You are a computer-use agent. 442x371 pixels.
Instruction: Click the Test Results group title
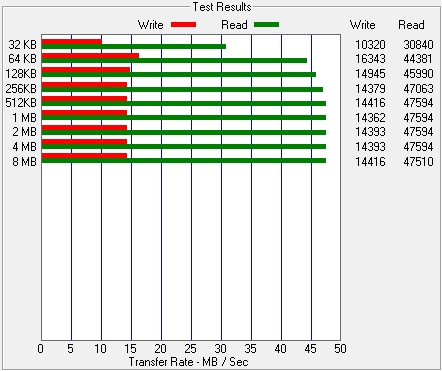point(222,7)
